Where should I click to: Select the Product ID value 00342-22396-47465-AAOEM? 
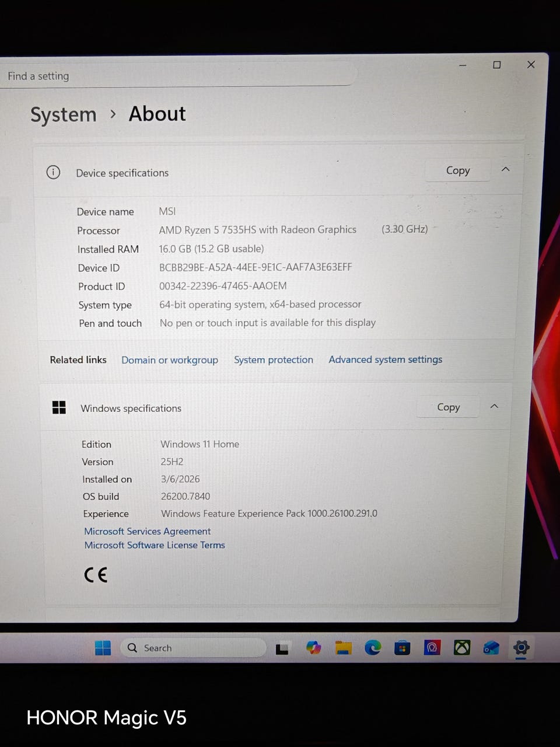tap(223, 286)
